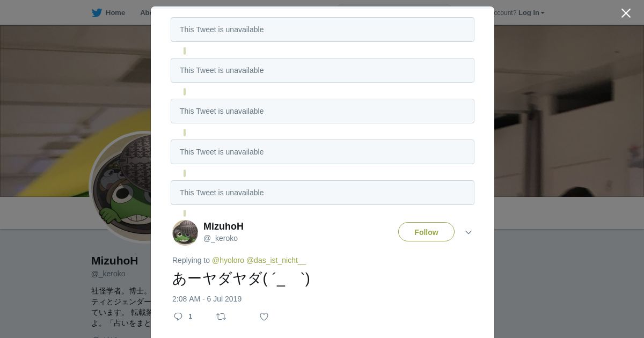Click the last unavailable tweet box
The image size is (644, 338).
322,193
